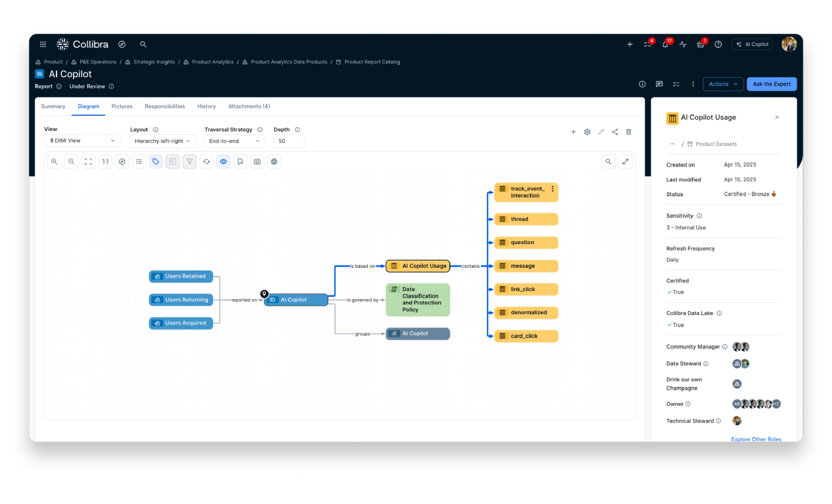
Task: Open the Attachments (4) tab
Action: pos(249,106)
